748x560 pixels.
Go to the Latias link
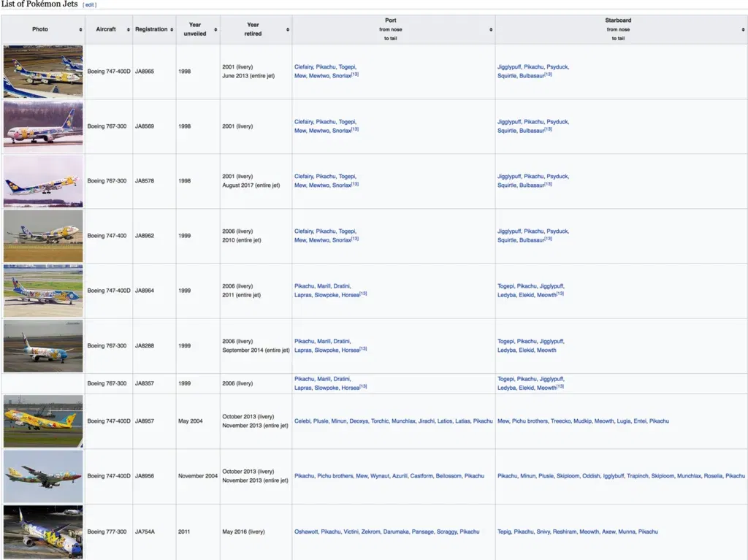(462, 421)
